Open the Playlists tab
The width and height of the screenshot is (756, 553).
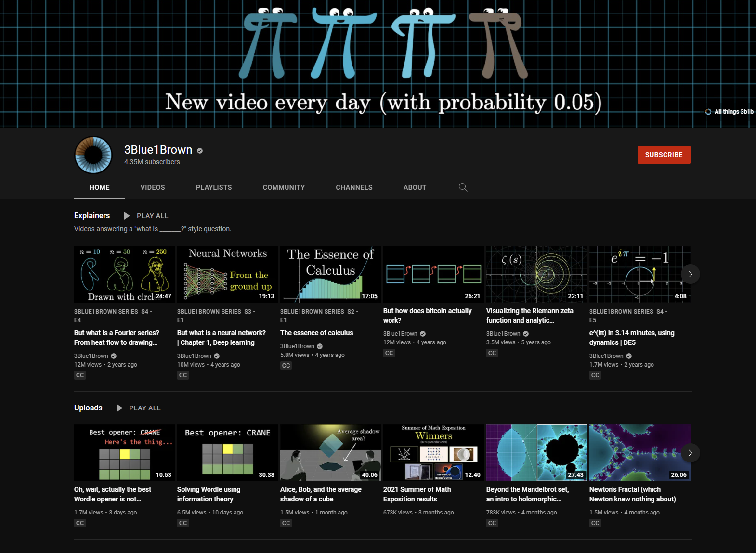click(x=214, y=187)
